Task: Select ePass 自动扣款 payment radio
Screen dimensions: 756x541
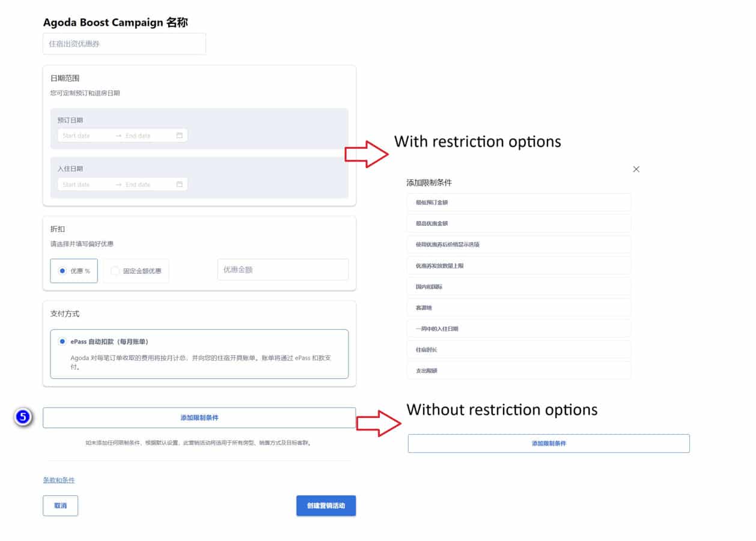Action: point(62,342)
